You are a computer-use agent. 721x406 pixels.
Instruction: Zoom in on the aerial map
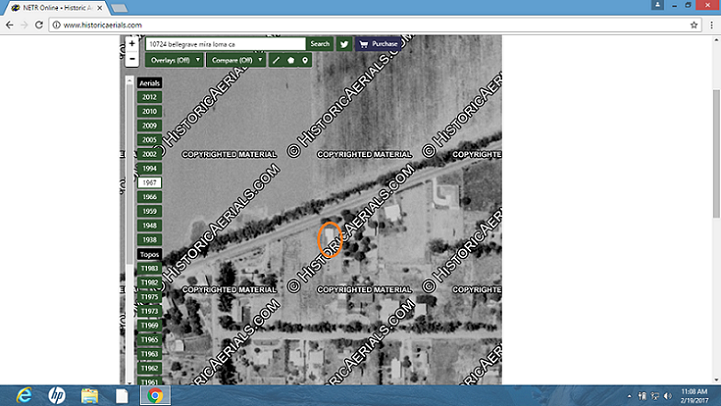click(x=132, y=44)
